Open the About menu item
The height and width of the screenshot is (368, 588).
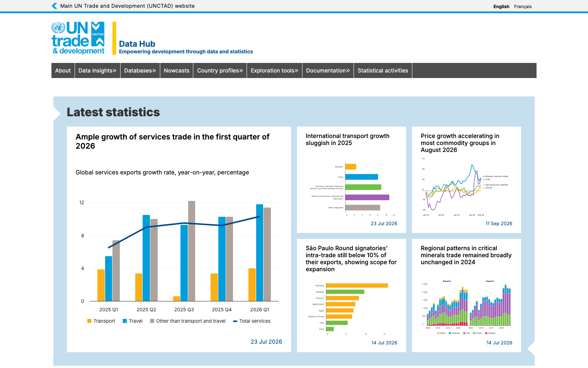tap(63, 71)
